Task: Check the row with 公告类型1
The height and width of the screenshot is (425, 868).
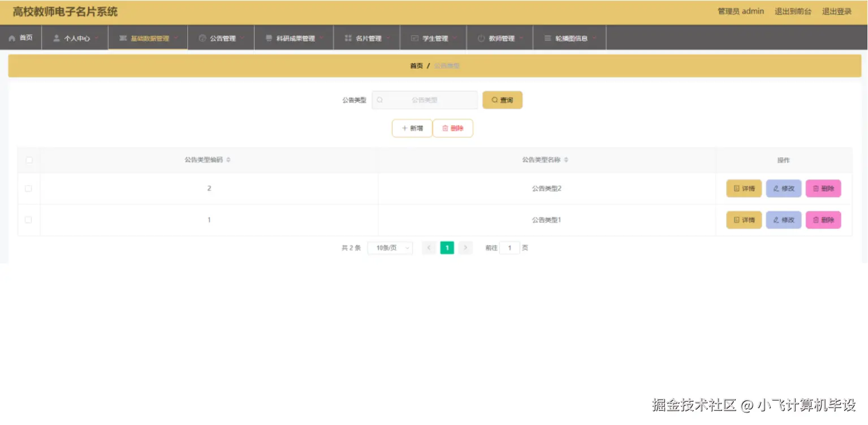Action: 28,220
